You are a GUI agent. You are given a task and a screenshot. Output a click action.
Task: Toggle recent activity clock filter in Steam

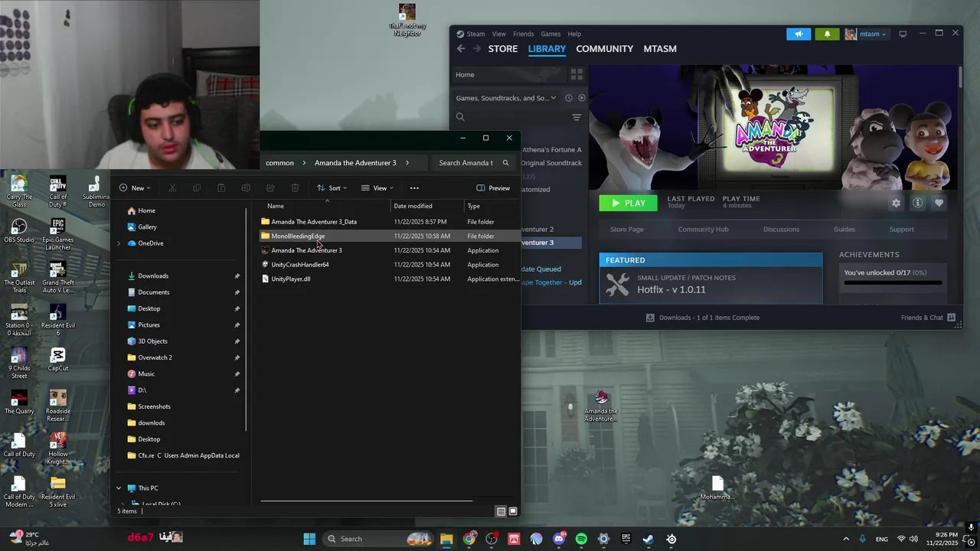(x=568, y=98)
